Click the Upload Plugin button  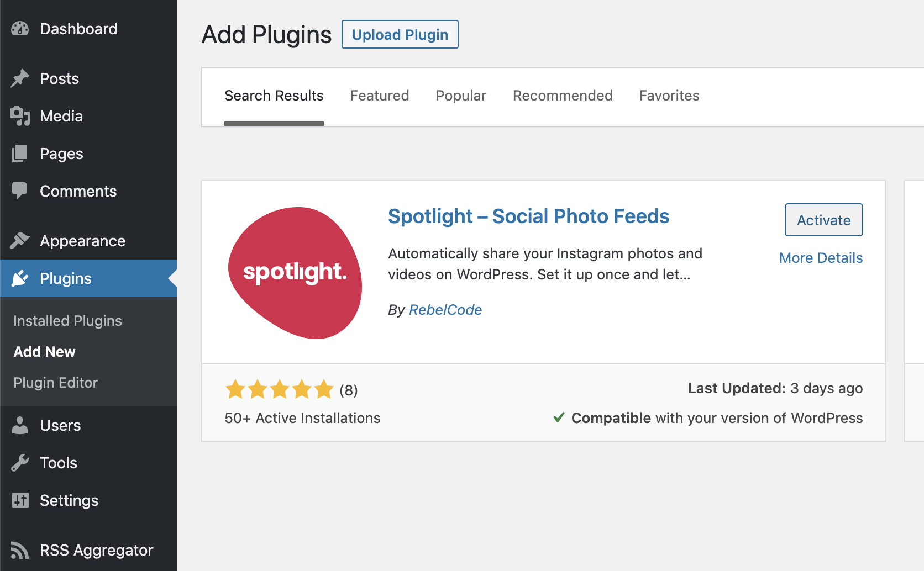point(400,34)
